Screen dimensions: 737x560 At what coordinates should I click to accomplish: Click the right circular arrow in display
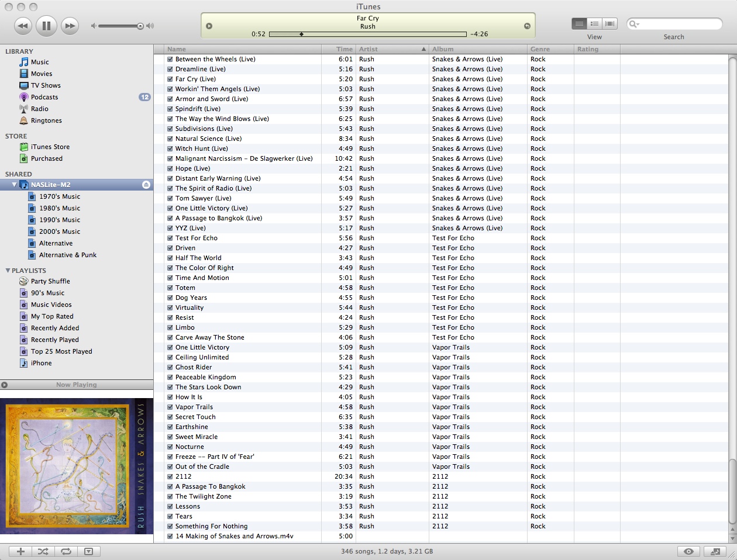527,26
